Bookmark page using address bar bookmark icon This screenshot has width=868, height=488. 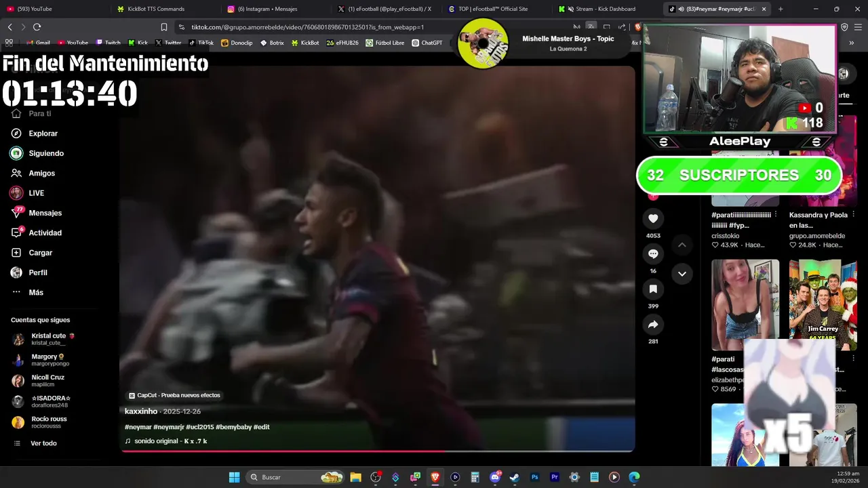pyautogui.click(x=164, y=27)
